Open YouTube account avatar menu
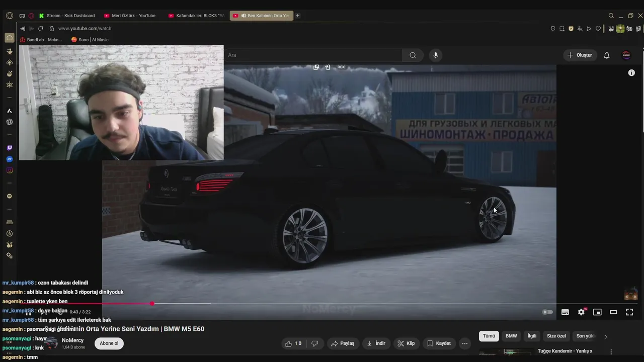Viewport: 644px width, 362px height. click(x=626, y=55)
